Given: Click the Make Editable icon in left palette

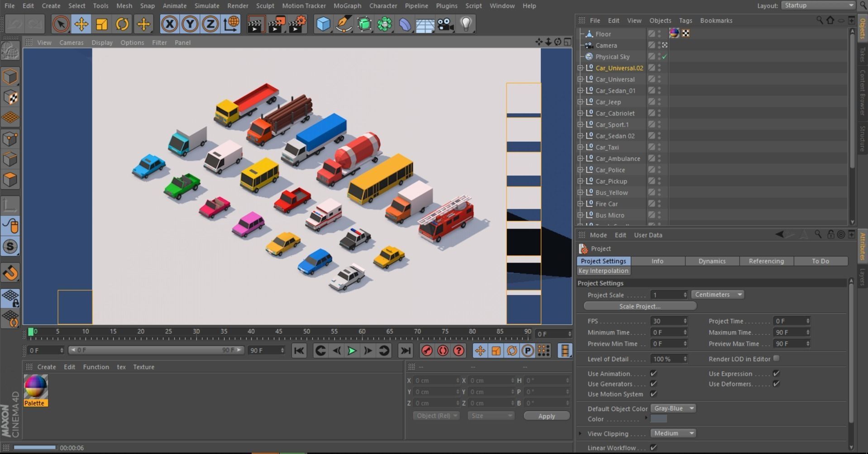Looking at the screenshot, I should [x=10, y=51].
